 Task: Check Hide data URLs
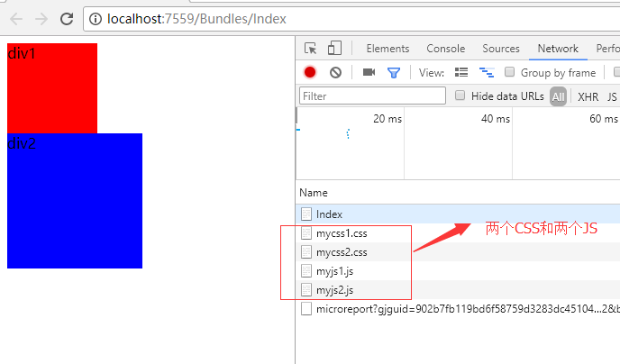tap(460, 96)
